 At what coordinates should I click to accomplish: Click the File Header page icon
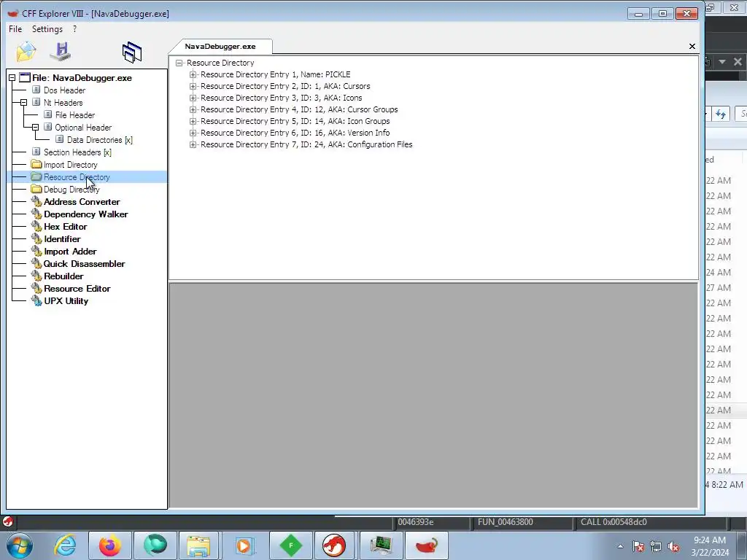click(x=47, y=114)
